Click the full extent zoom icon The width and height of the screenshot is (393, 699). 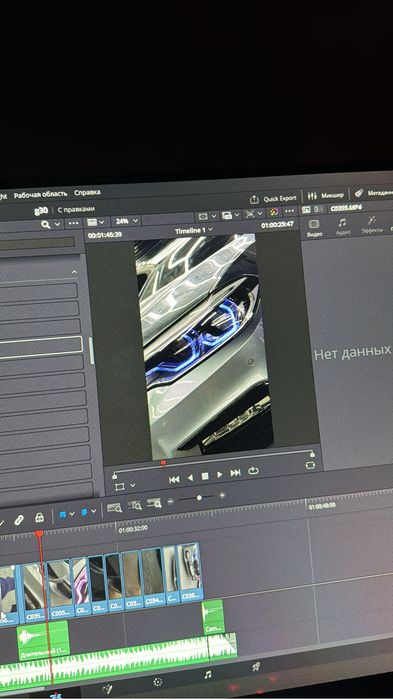[x=114, y=508]
